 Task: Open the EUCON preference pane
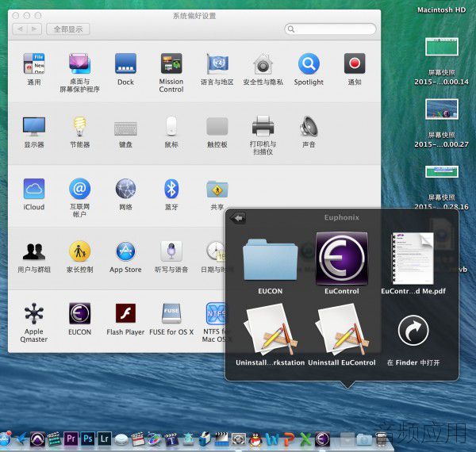[x=79, y=314]
